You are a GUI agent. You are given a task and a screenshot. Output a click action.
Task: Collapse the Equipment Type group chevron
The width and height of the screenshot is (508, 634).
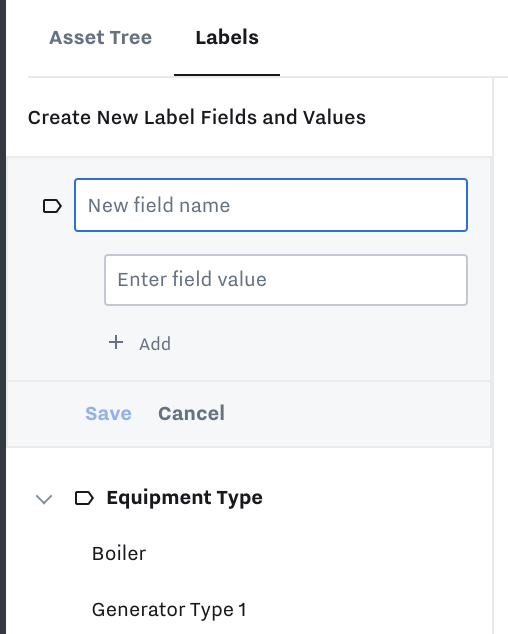(x=44, y=499)
